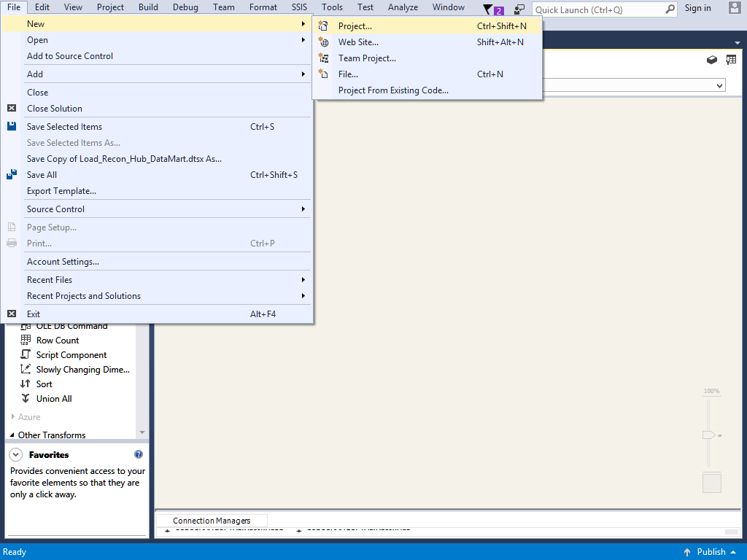Select OLE DB Command toolbox item
Viewport: 747px width, 560px height.
[71, 326]
